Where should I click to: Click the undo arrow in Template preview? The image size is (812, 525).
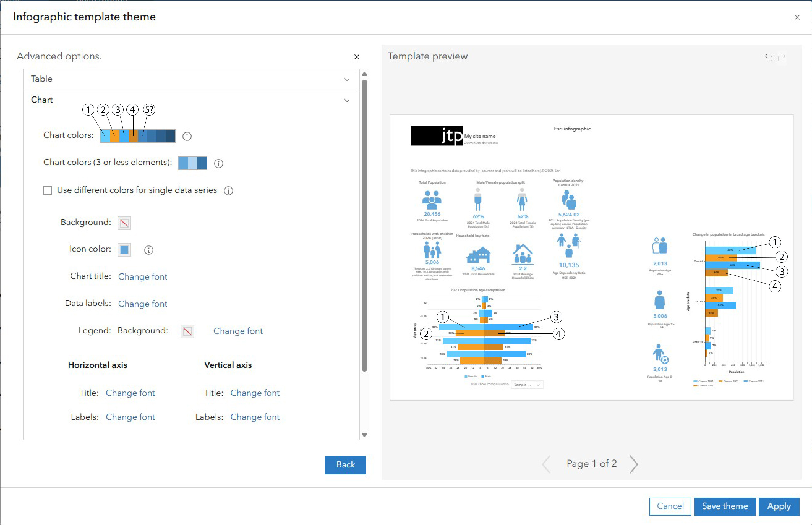pyautogui.click(x=768, y=57)
